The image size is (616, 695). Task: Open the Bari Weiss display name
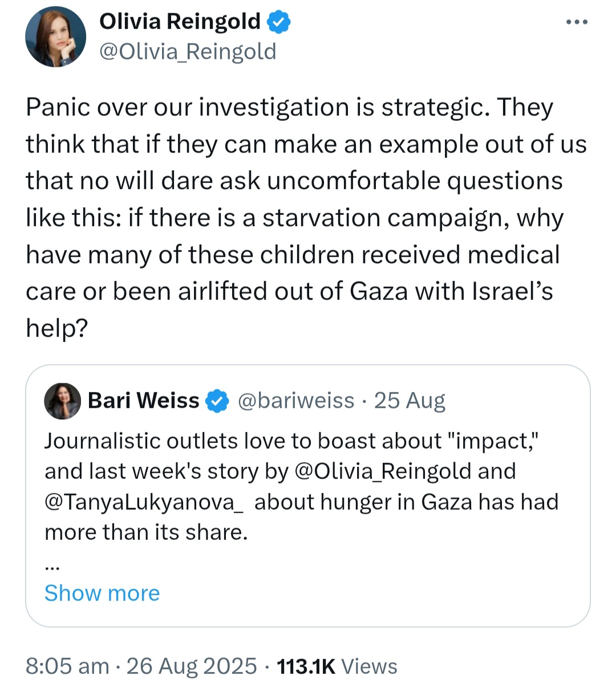click(143, 401)
